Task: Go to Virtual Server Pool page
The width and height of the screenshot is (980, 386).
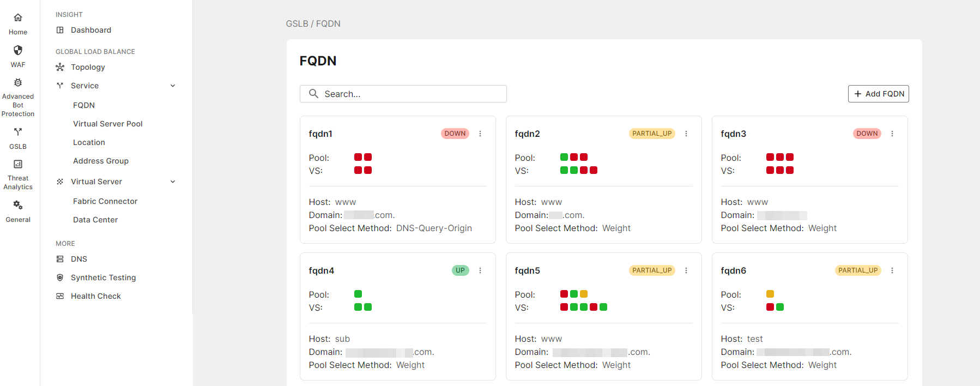Action: pyautogui.click(x=108, y=124)
